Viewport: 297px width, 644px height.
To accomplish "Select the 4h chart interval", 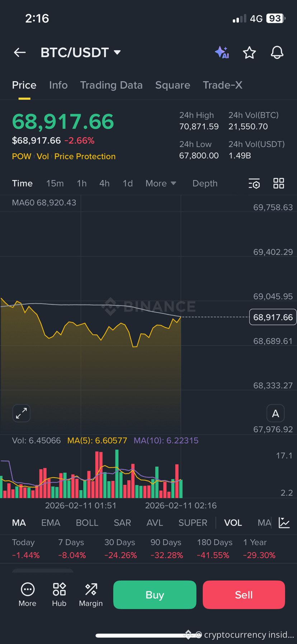I will click(x=104, y=184).
